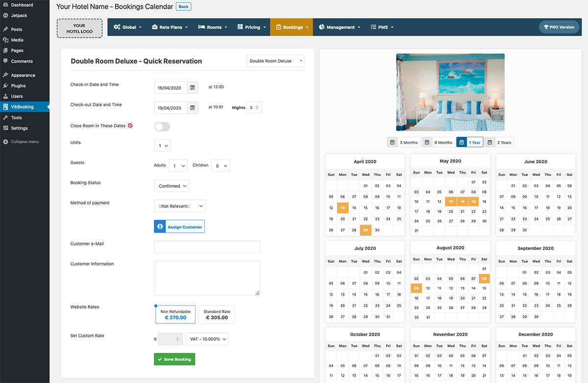This screenshot has height=383, width=588.
Task: Increase the Nights value with the stepper
Action: pyautogui.click(x=256, y=105)
